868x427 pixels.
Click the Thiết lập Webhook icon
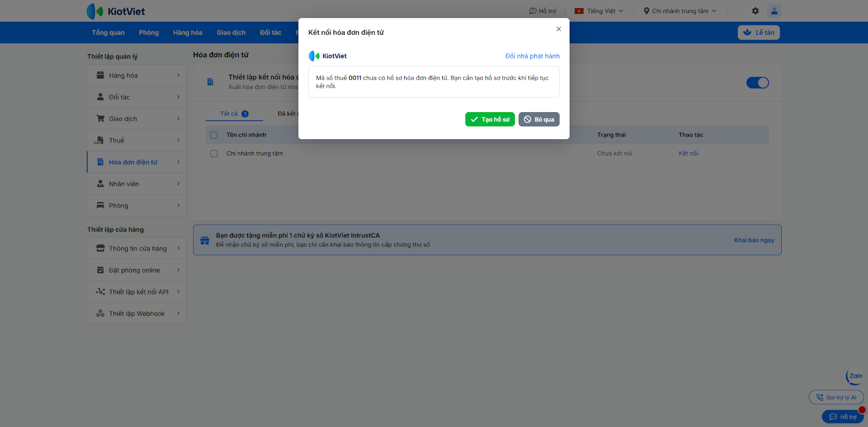click(x=100, y=313)
